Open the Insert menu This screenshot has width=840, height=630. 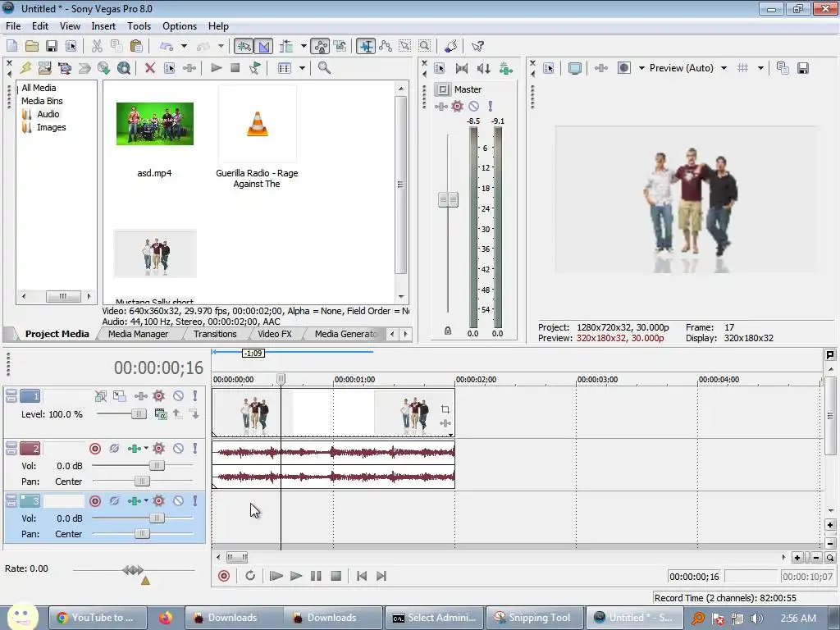click(103, 25)
